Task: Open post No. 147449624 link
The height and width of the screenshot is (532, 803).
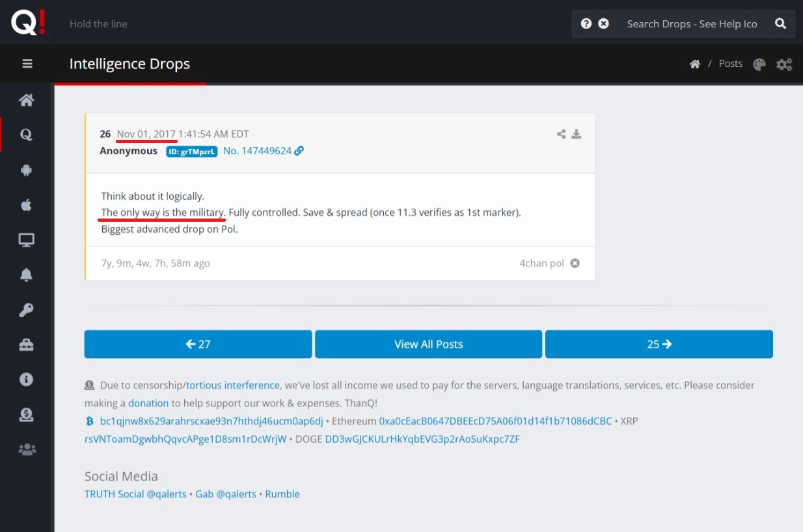Action: tap(264, 151)
